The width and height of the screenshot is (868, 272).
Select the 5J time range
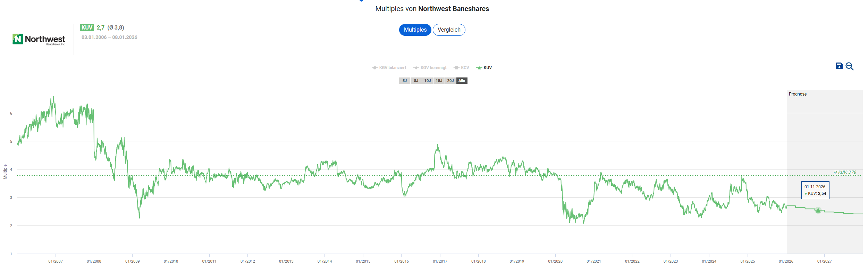click(405, 81)
